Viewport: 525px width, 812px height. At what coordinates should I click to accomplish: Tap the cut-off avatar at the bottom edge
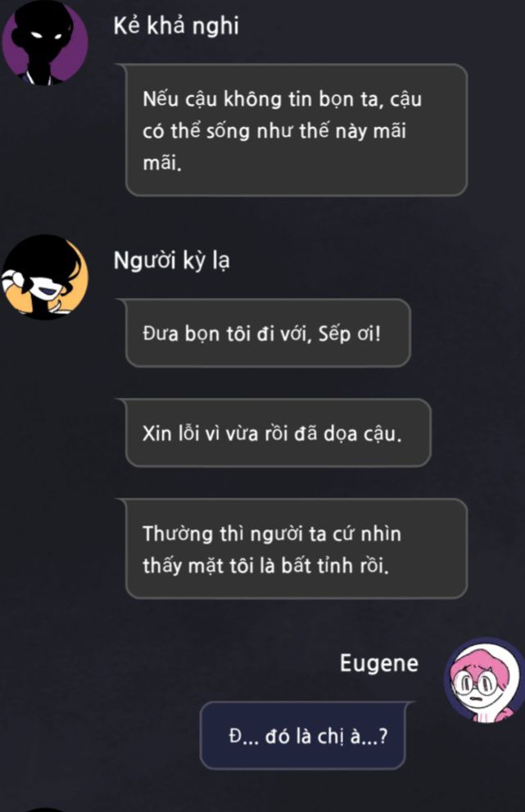[45, 809]
